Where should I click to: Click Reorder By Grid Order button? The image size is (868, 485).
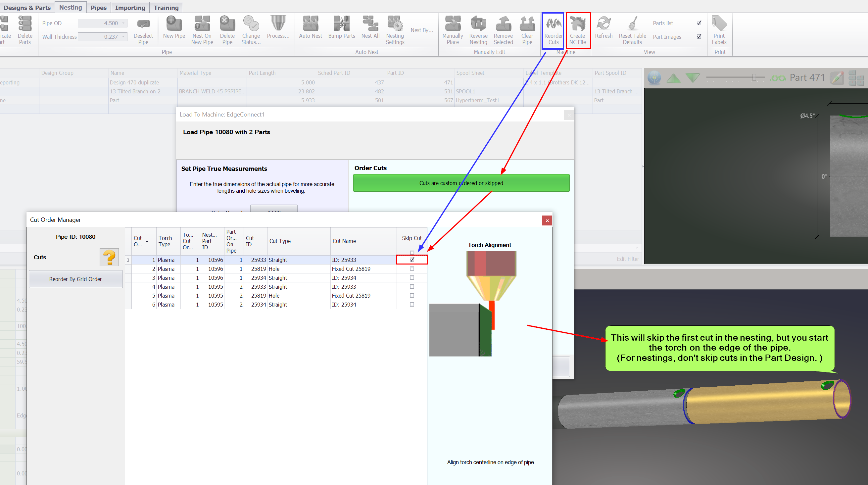[75, 279]
